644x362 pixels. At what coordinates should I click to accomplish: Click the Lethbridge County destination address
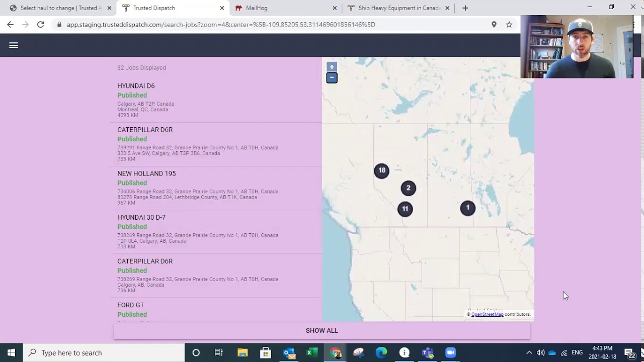[187, 197]
